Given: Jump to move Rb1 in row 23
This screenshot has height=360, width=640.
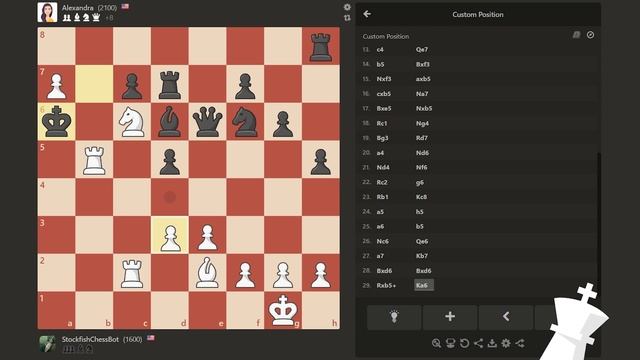Looking at the screenshot, I should tap(382, 197).
